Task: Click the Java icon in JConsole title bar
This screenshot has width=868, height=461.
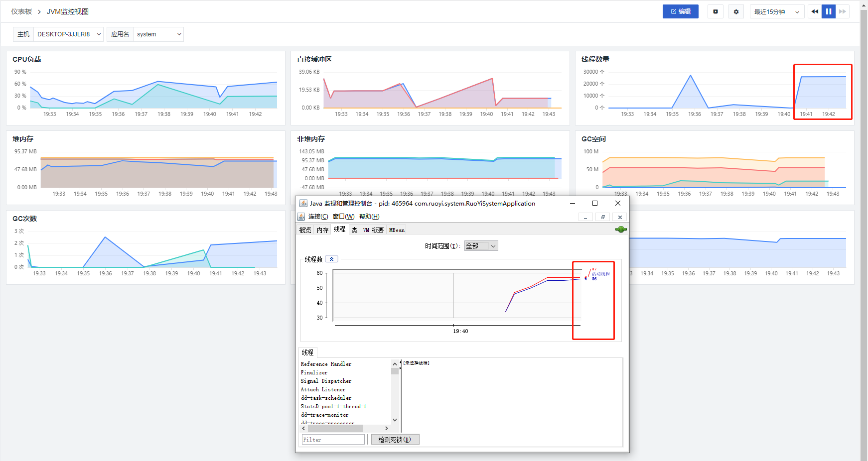Action: [303, 203]
